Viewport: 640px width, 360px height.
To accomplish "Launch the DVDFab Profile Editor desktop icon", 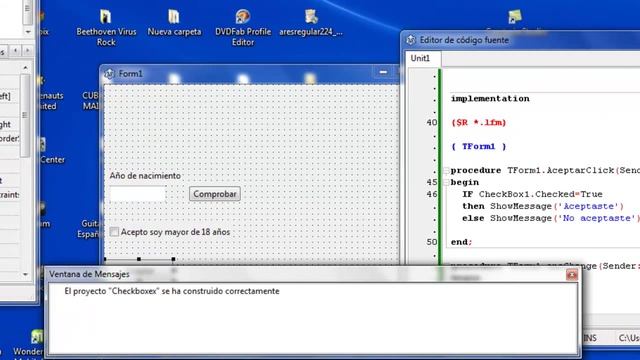I will pyautogui.click(x=243, y=27).
